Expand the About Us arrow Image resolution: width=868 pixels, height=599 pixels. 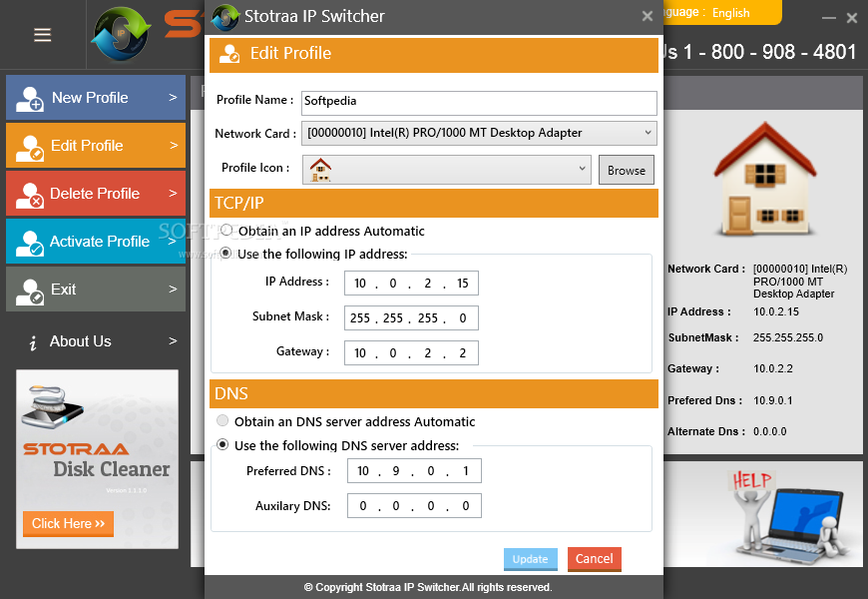173,341
